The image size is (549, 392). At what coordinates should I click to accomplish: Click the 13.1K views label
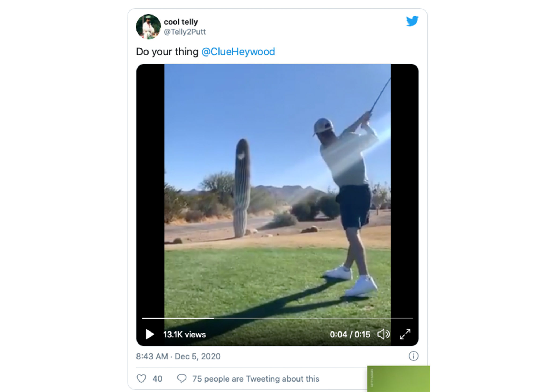point(184,334)
